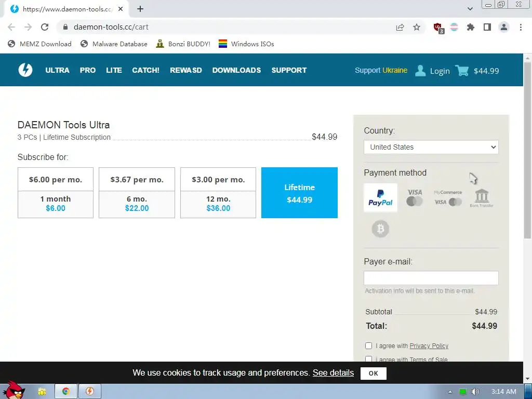The image size is (532, 399).
Task: Go to the DOWNLOADS menu item
Action: click(x=236, y=70)
